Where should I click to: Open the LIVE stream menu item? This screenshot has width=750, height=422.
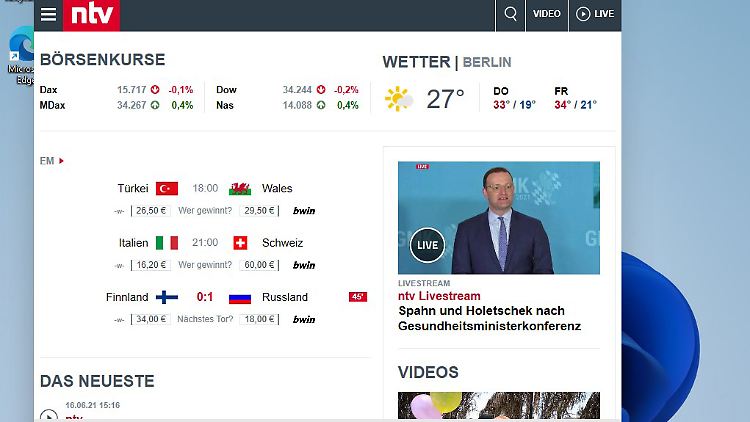click(595, 14)
